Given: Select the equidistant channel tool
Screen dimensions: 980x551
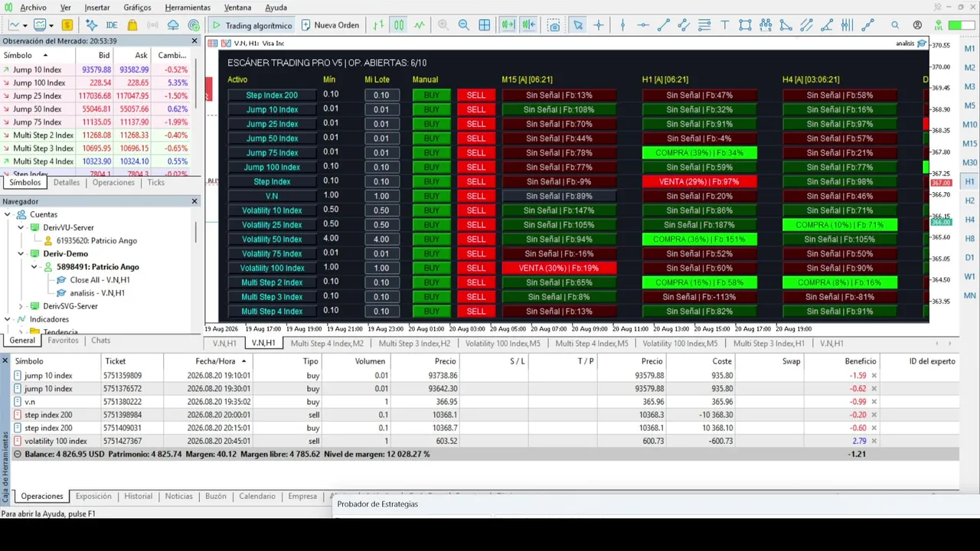Looking at the screenshot, I should 684,25.
